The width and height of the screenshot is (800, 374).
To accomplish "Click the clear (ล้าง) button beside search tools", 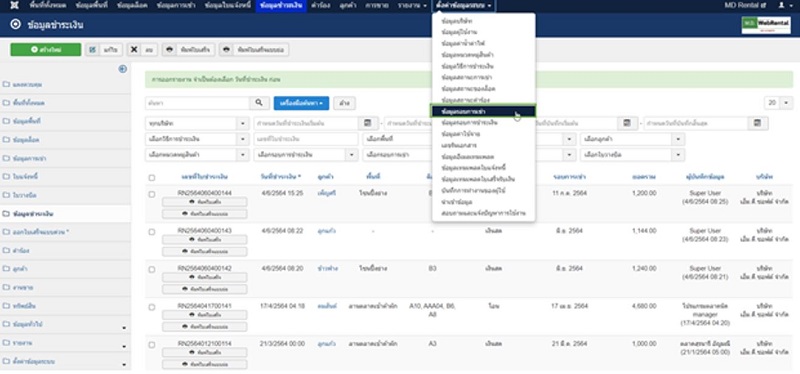I will pyautogui.click(x=344, y=103).
